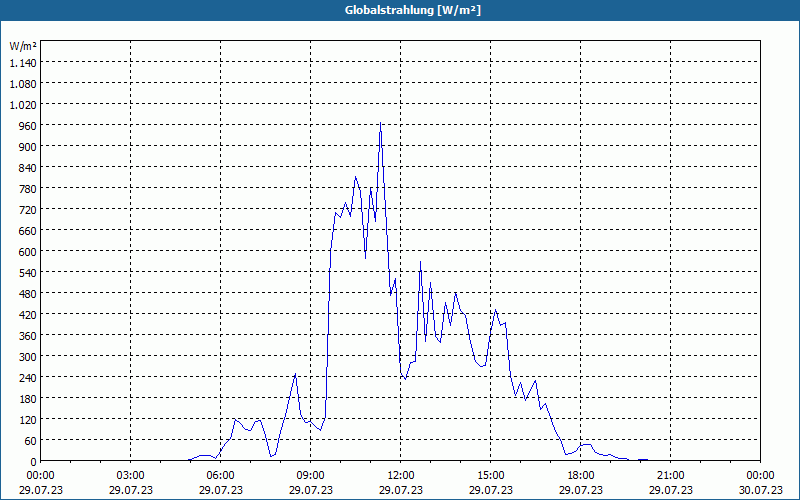Viewport: 800px width, 500px height.
Task: Click the 240 y-axis label
Action: click(x=28, y=377)
